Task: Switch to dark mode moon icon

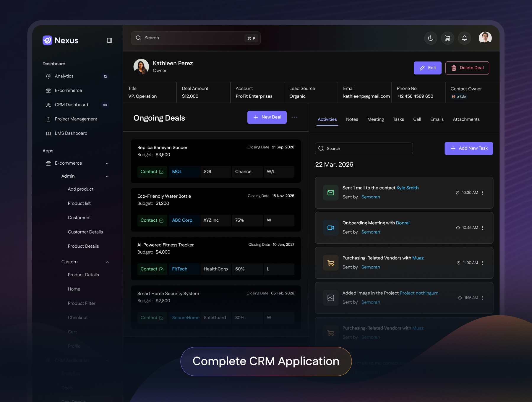Action: point(431,38)
